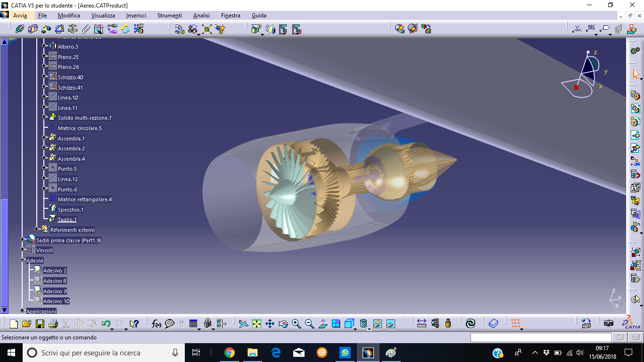Viewport: 644px width, 362px height.
Task: Expand Solido multi-sezione.7 node
Action: [44, 117]
